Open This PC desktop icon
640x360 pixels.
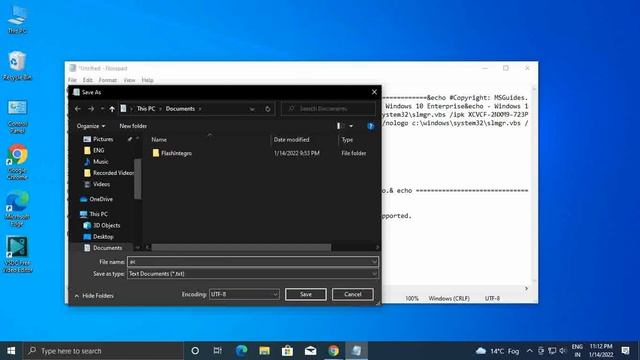click(17, 19)
